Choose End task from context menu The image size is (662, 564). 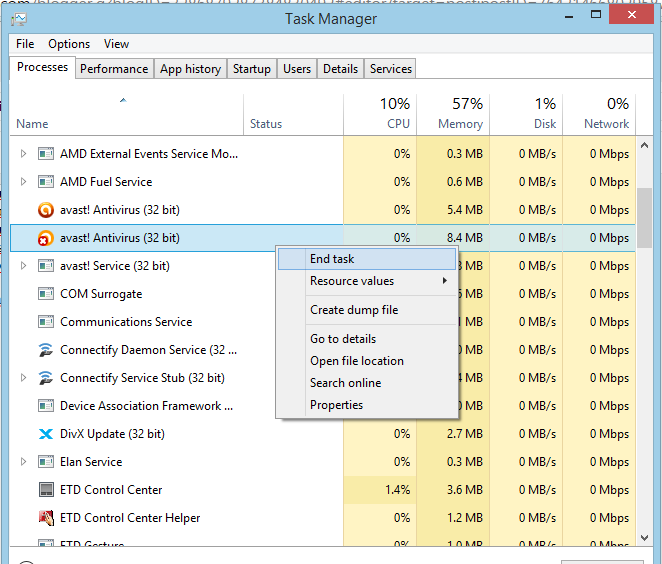tap(332, 259)
